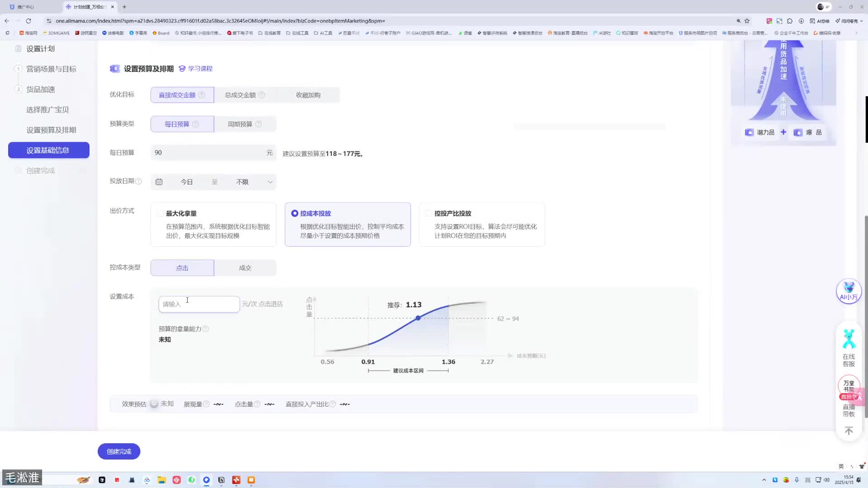Click the back-to-top arrow icon
868x488 pixels.
[849, 431]
